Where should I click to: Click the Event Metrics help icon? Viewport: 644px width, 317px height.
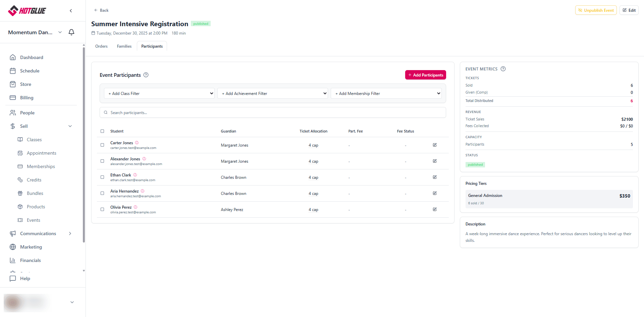click(x=503, y=69)
